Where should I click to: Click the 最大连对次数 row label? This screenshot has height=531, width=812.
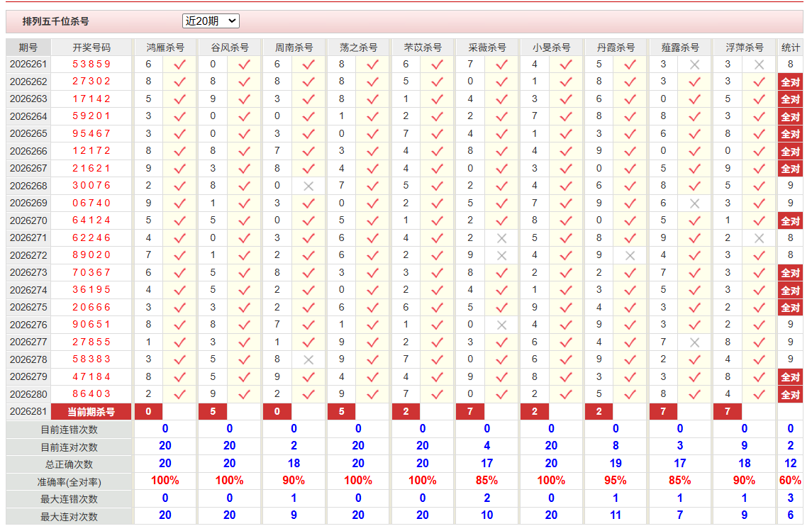[69, 517]
